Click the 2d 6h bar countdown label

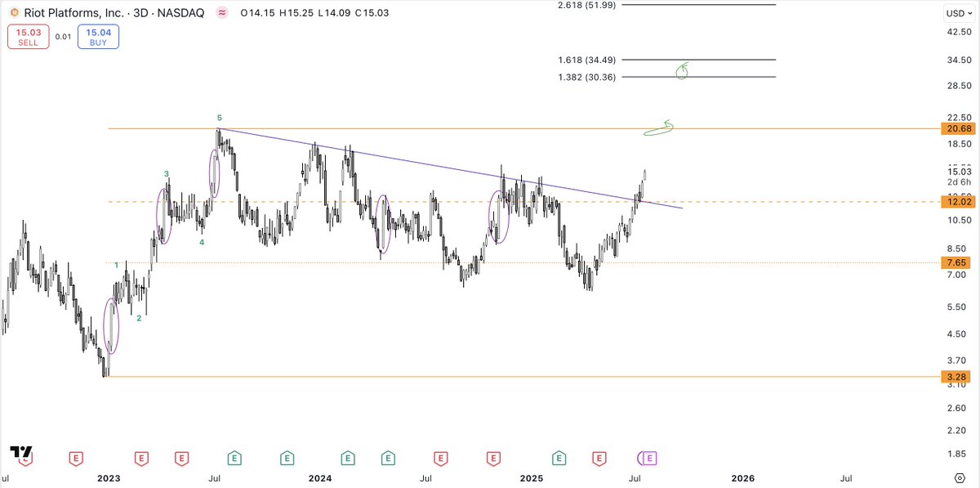point(957,183)
